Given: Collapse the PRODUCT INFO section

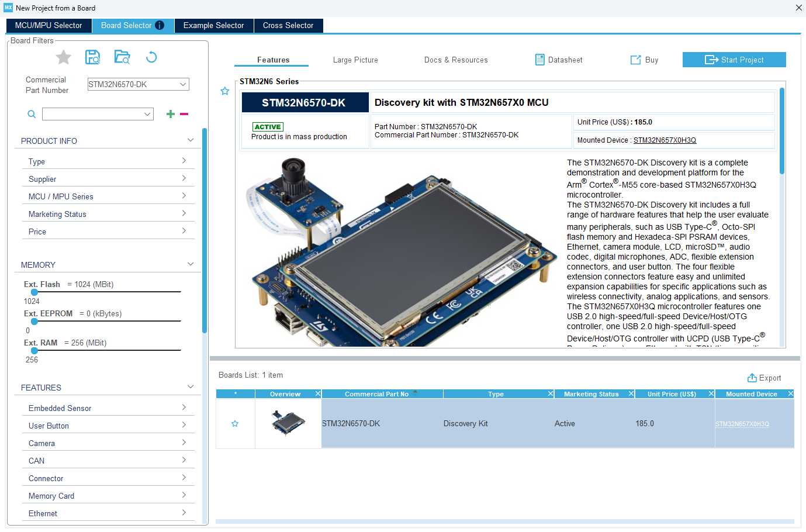Looking at the screenshot, I should [191, 140].
